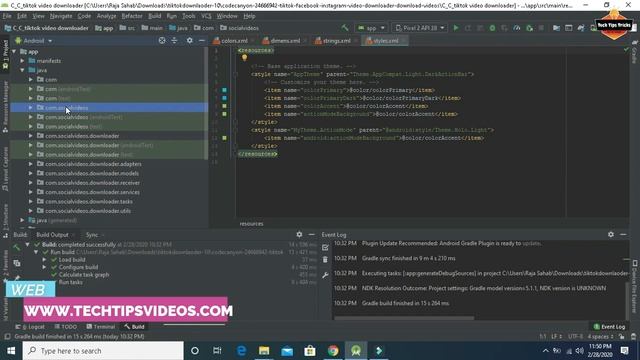Expand com.socialvideos.downloader.utils package
Screen dimensions: 640x360
31,211
